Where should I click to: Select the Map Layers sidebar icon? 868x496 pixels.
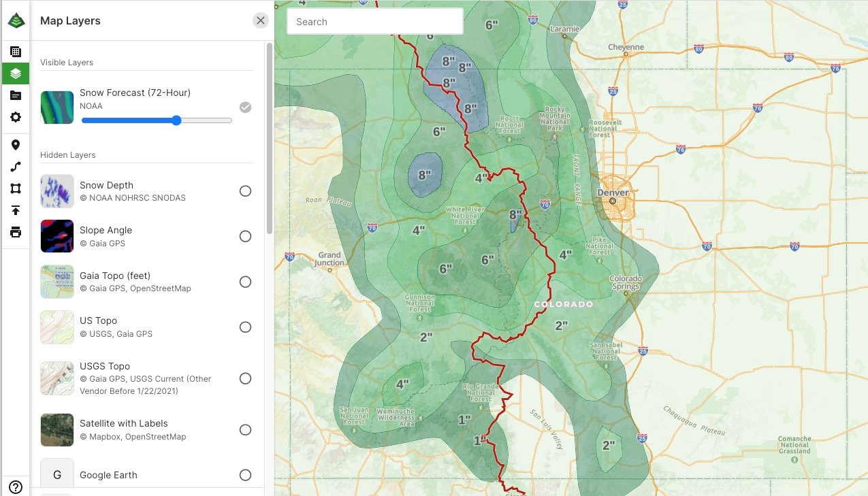click(16, 73)
